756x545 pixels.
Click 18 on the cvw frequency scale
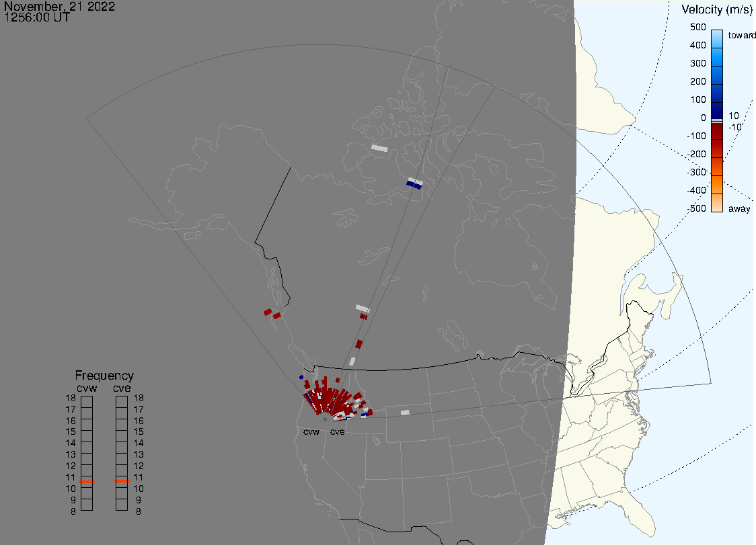coord(71,398)
